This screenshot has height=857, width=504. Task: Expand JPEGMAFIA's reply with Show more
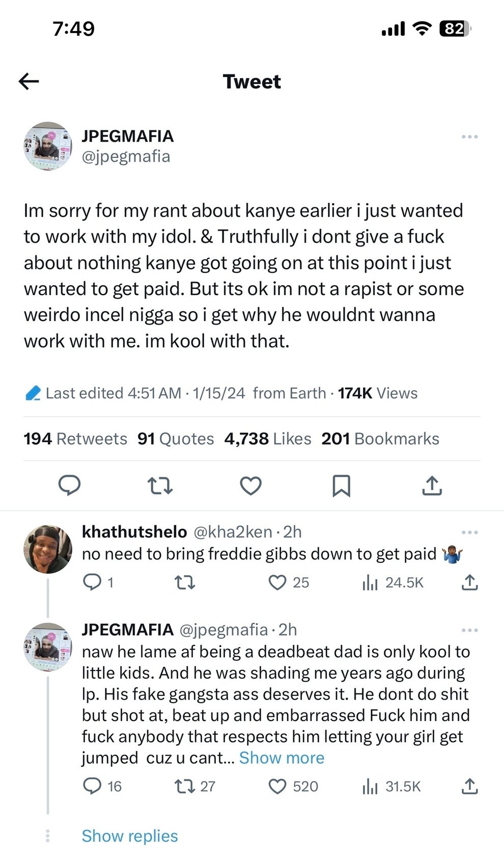coord(282,758)
